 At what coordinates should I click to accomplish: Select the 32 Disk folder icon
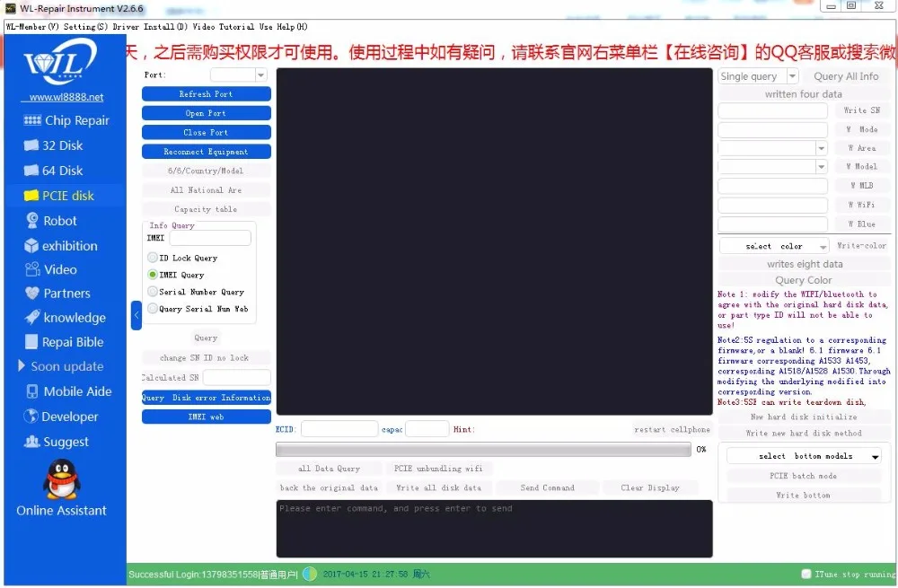[31, 145]
